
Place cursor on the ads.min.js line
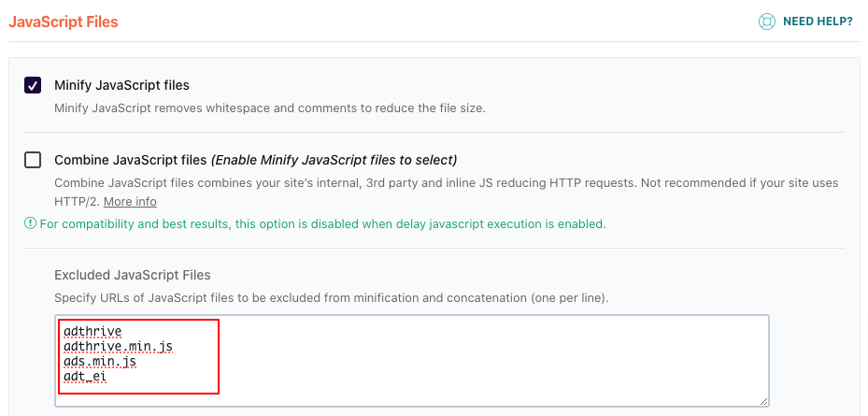click(x=100, y=362)
